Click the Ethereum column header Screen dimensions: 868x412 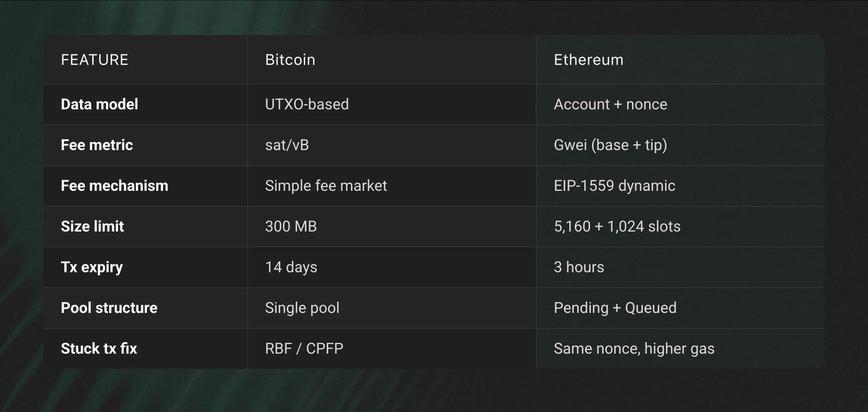588,60
